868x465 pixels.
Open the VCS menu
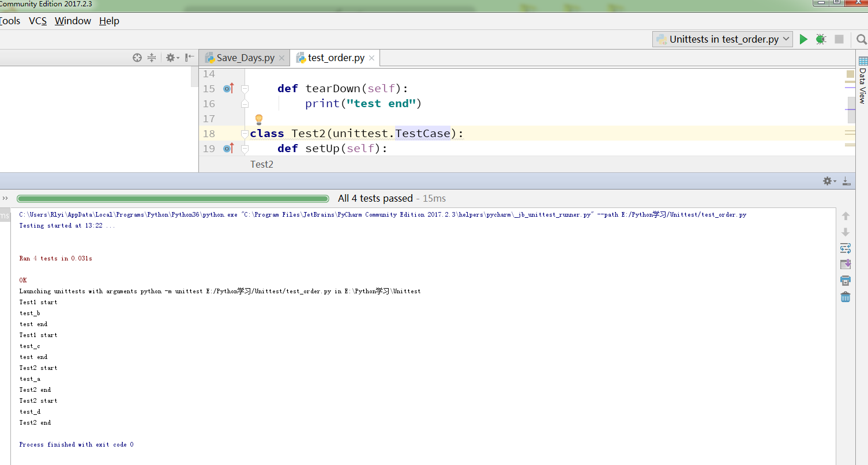pyautogui.click(x=37, y=21)
